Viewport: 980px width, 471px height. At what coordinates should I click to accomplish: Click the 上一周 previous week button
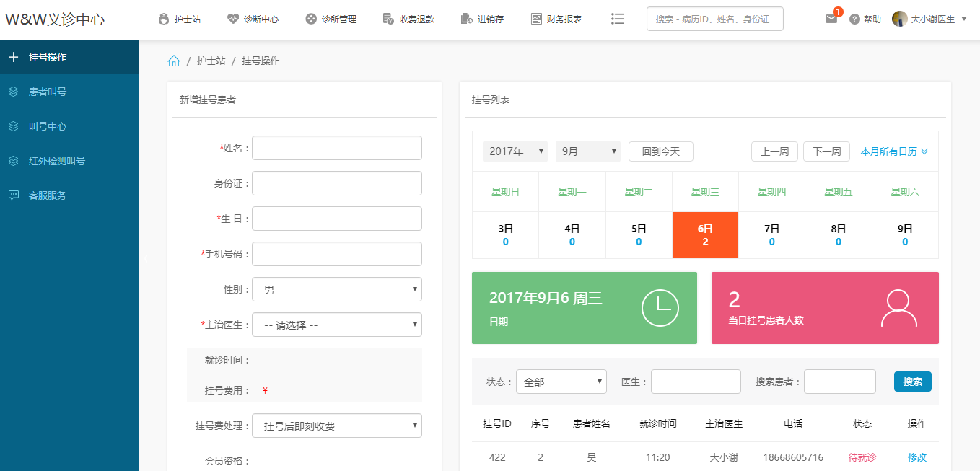774,151
